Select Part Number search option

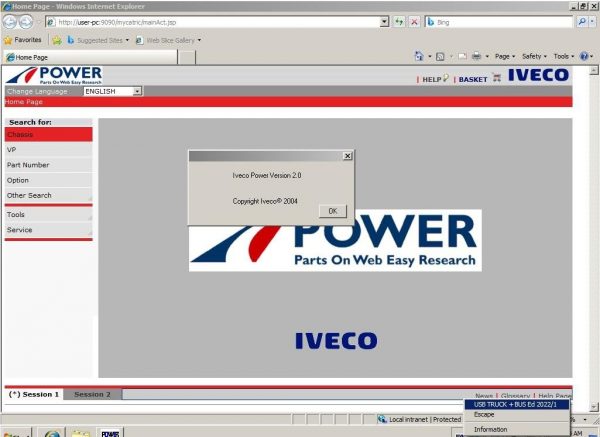48,165
